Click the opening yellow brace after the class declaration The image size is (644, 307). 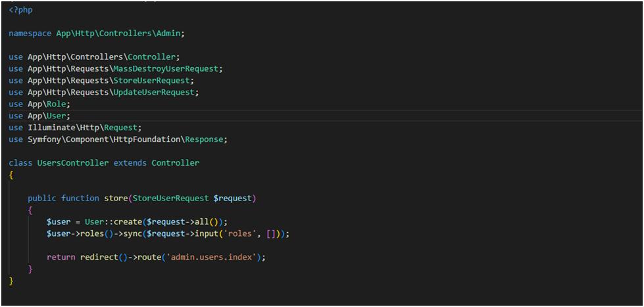point(11,175)
